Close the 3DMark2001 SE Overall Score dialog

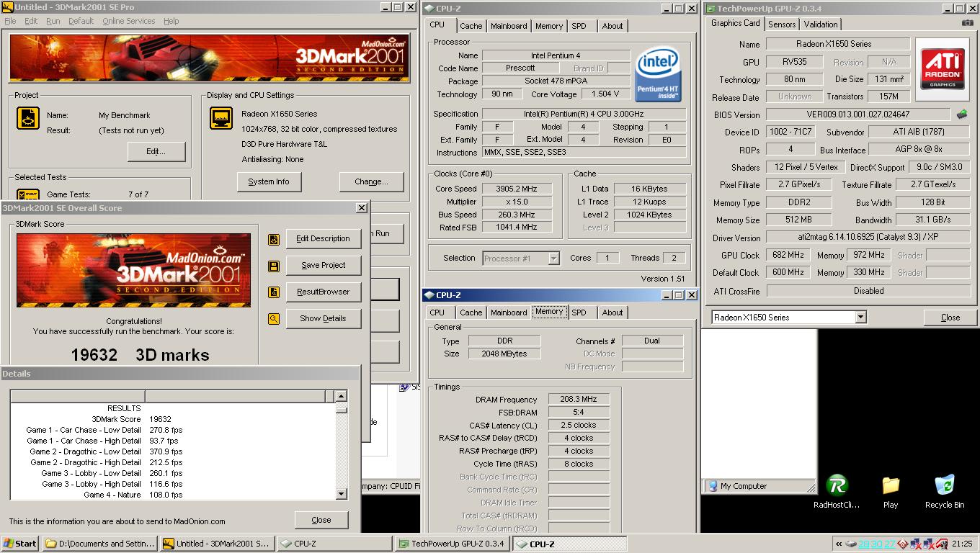pos(362,208)
